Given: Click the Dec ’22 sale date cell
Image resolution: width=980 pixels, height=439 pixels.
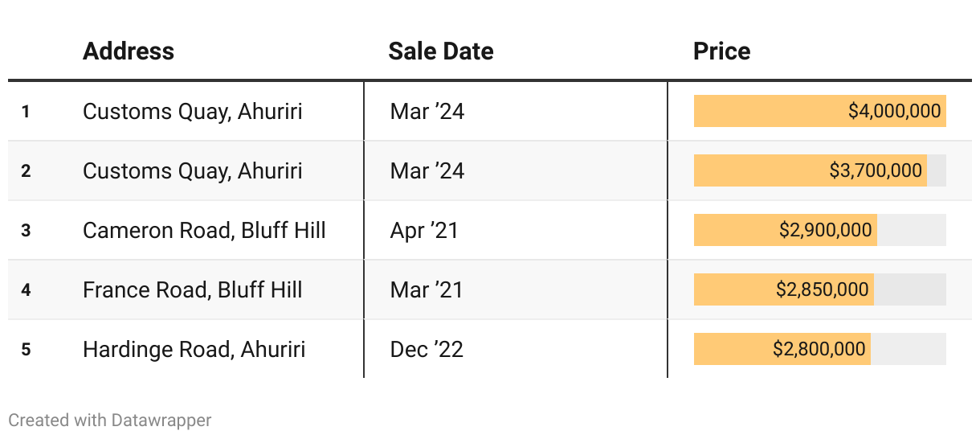Looking at the screenshot, I should pos(427,349).
